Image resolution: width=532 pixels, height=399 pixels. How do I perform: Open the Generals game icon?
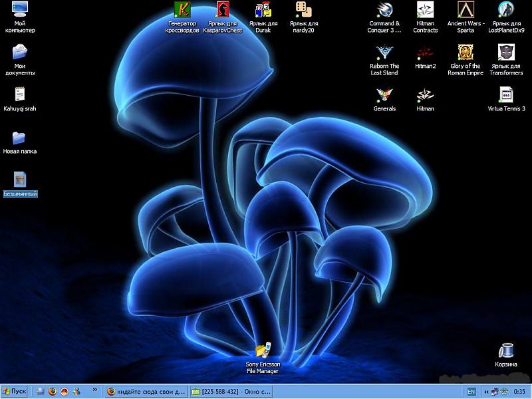384,94
